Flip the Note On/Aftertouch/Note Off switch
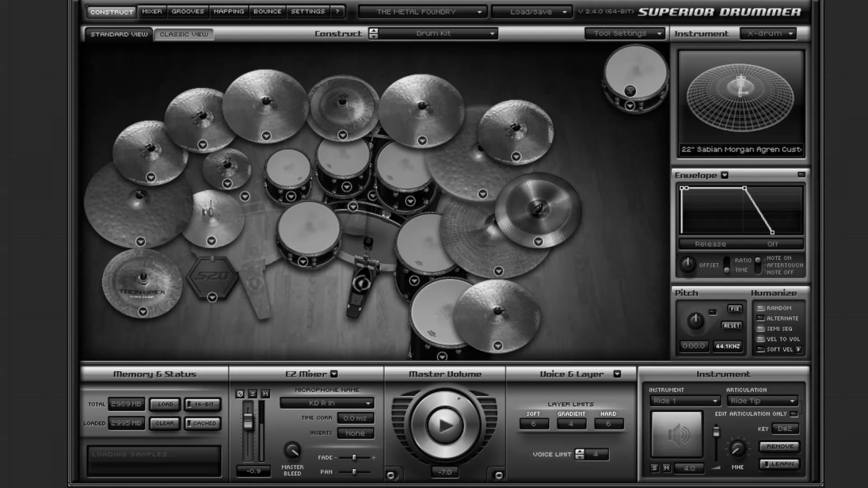Image resolution: width=868 pixels, height=488 pixels. click(758, 265)
